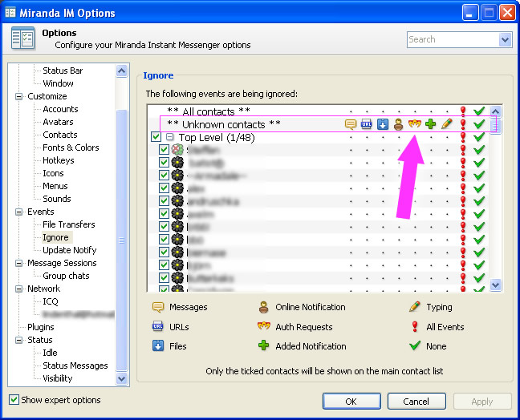Viewport: 520px width, 420px height.
Task: Select Group chats in tree
Action: [66, 276]
